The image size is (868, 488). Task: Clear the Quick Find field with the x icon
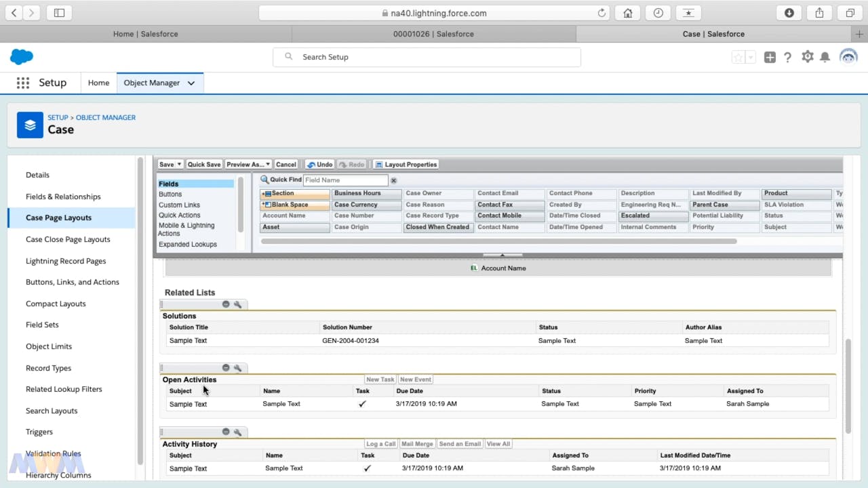[394, 180]
